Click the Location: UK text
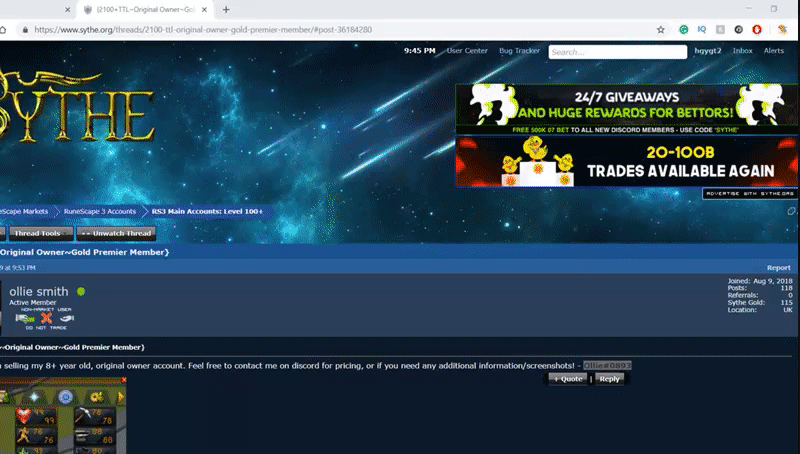The height and width of the screenshot is (454, 800). pyautogui.click(x=760, y=310)
